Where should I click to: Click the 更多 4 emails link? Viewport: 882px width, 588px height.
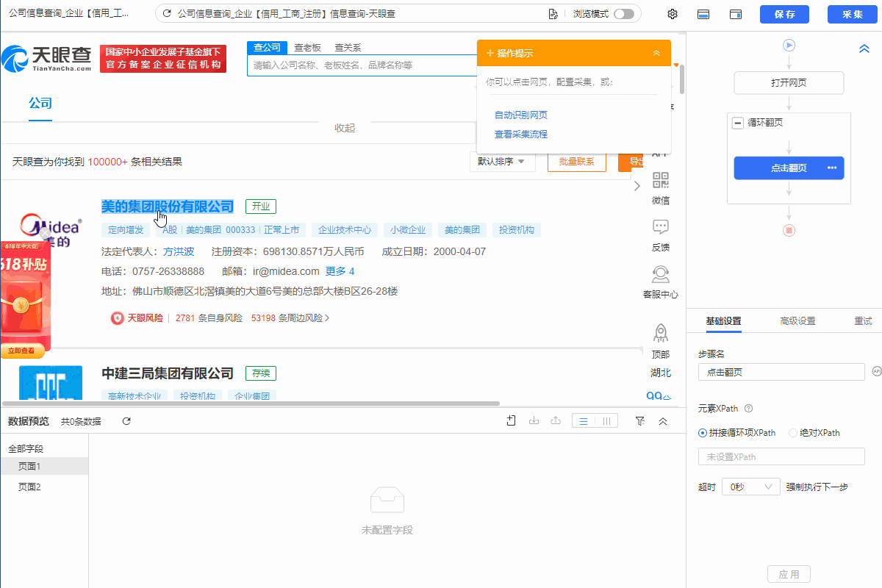click(x=340, y=271)
